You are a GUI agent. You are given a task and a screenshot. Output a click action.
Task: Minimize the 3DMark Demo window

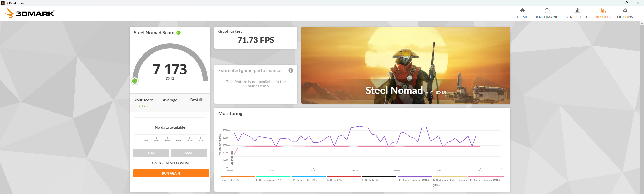[615, 3]
